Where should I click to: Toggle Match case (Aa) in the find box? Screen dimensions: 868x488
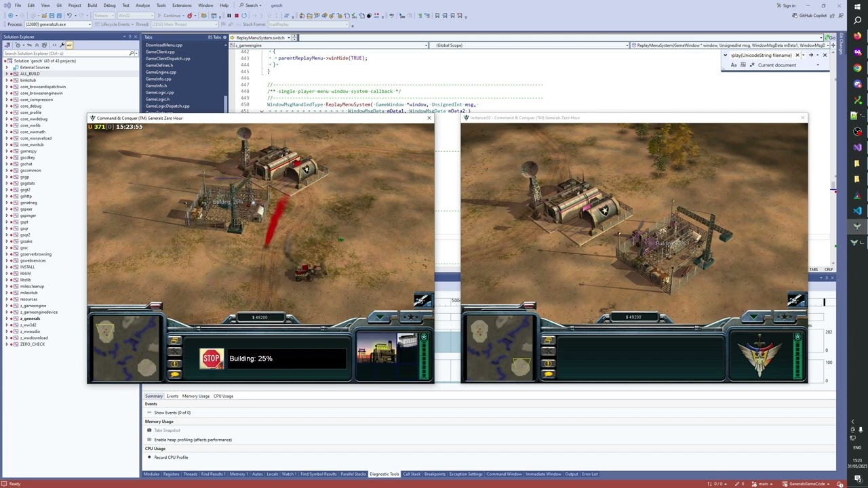click(x=734, y=65)
